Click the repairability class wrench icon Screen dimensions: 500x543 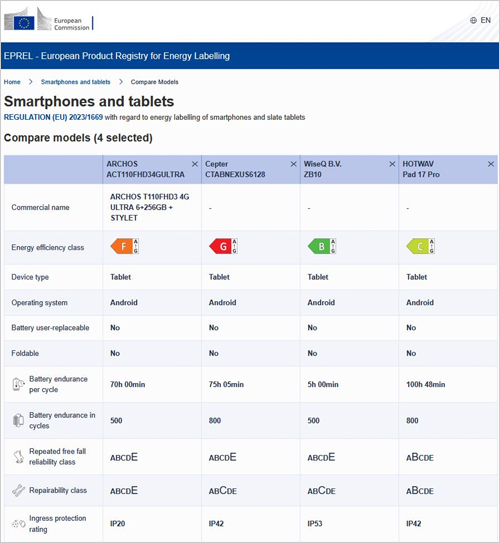click(18, 490)
